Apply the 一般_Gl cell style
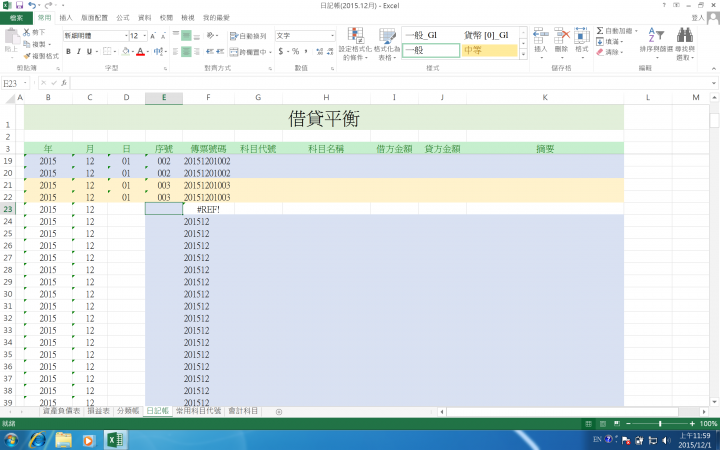The height and width of the screenshot is (450, 720). coord(431,35)
